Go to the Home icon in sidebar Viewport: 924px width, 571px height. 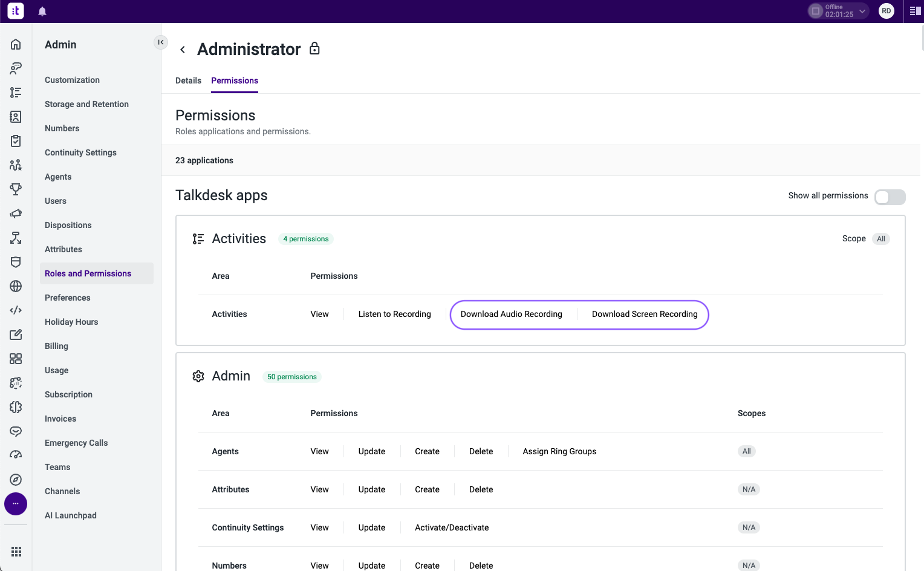click(x=16, y=44)
